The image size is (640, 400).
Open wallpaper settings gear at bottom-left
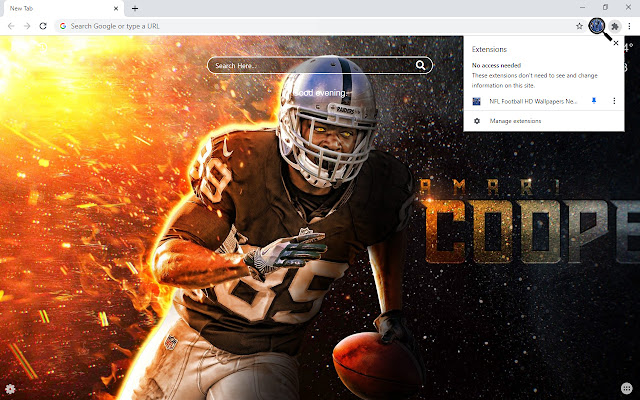tap(10, 389)
